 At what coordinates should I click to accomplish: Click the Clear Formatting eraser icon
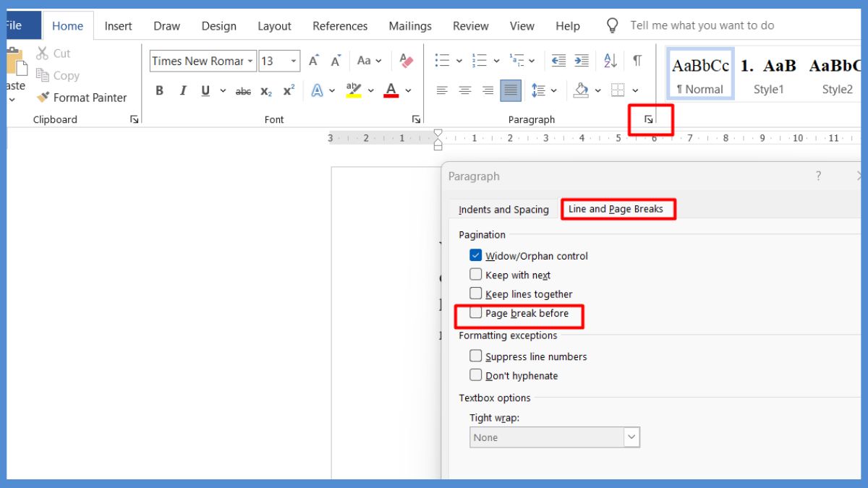407,61
